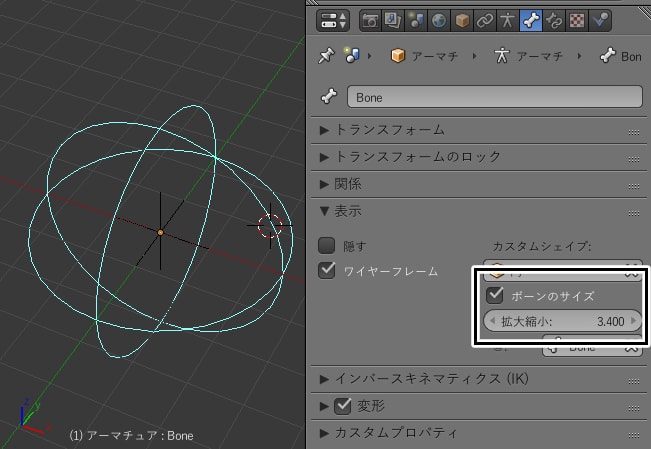Switch to the Bone Constraints tab

[554, 20]
